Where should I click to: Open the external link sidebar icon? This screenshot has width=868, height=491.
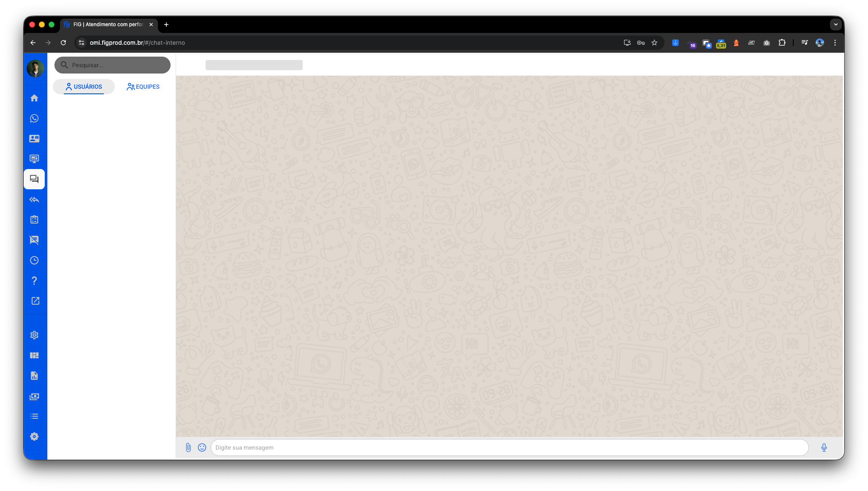[x=35, y=301]
